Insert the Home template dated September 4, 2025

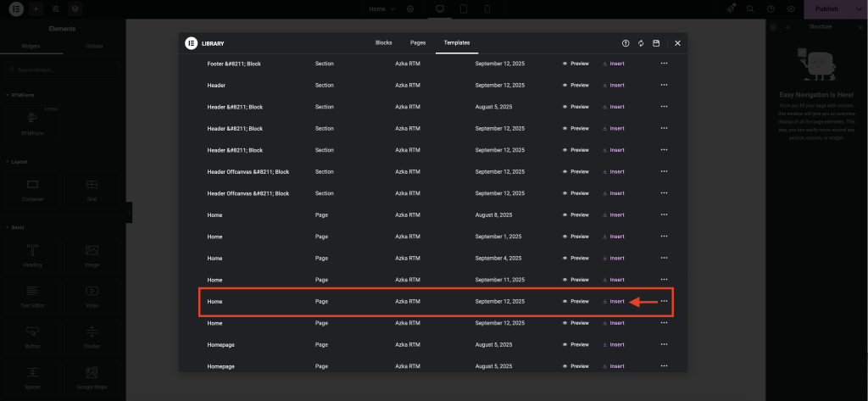[614, 258]
